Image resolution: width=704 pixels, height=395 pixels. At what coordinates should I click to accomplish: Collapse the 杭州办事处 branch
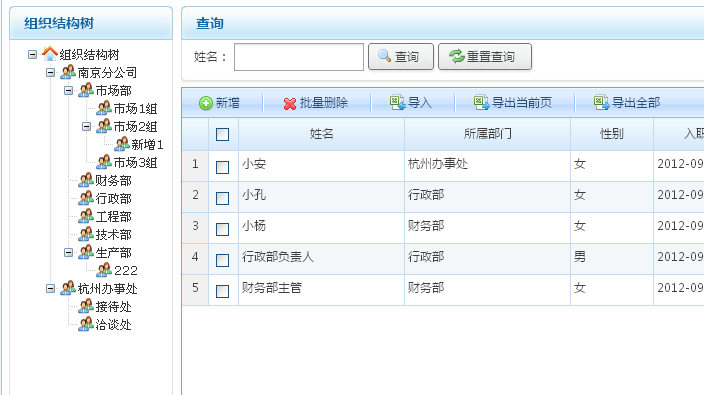(x=50, y=288)
